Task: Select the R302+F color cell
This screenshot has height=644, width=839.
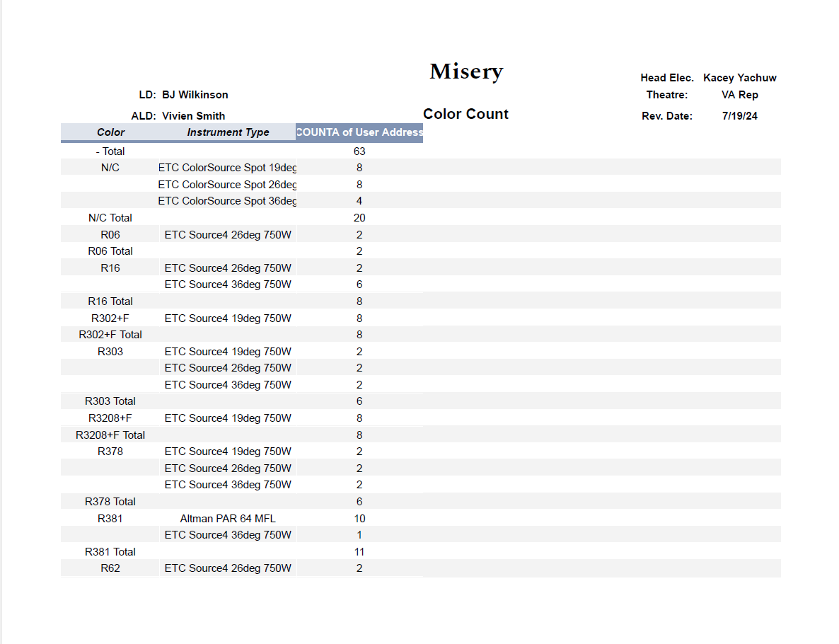Action: coord(110,318)
